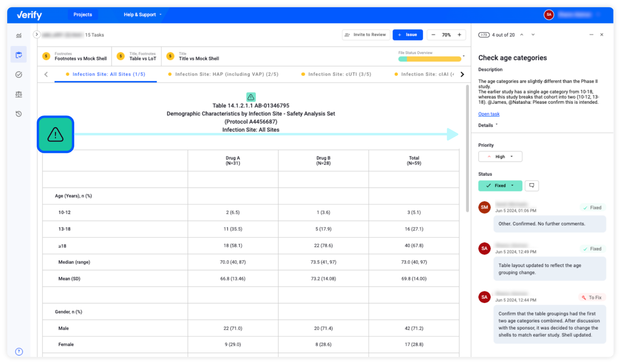Open the comment icon next to Fixed status
The image size is (621, 364).
[531, 185]
